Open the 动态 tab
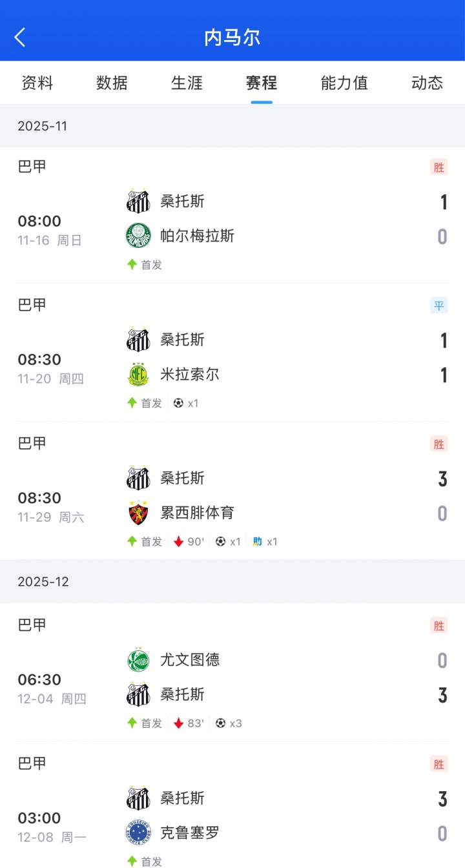 427,83
